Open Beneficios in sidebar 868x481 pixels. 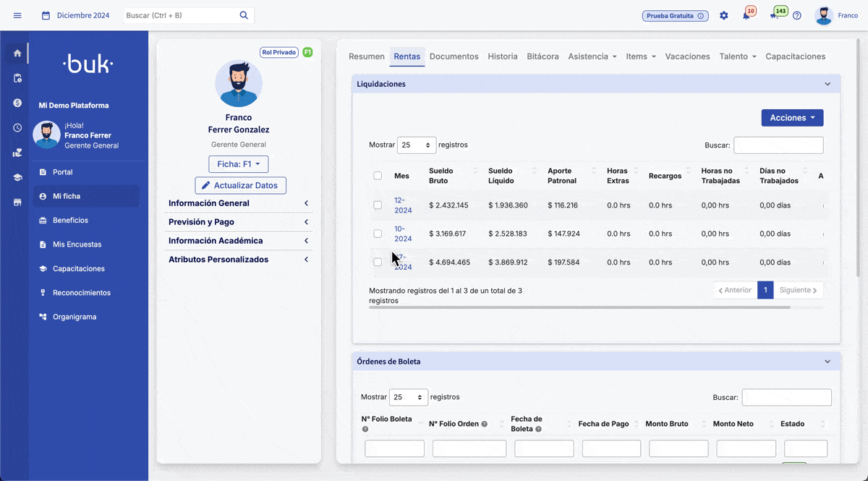(86, 220)
